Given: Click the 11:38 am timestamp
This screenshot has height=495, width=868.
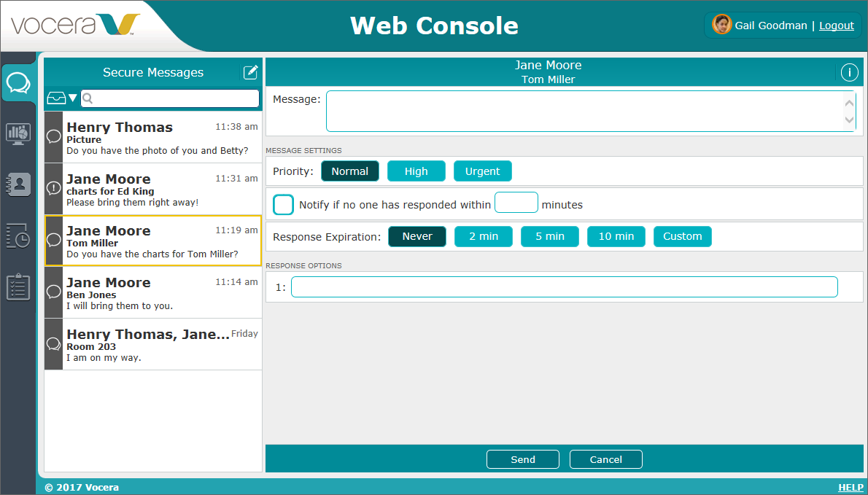Looking at the screenshot, I should (236, 127).
